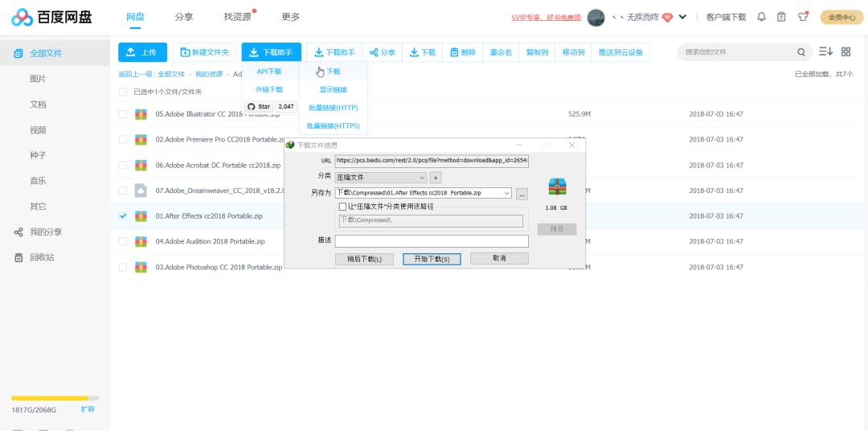This screenshot has height=431, width=868.
Task: Click the plus button next to category
Action: coord(436,178)
